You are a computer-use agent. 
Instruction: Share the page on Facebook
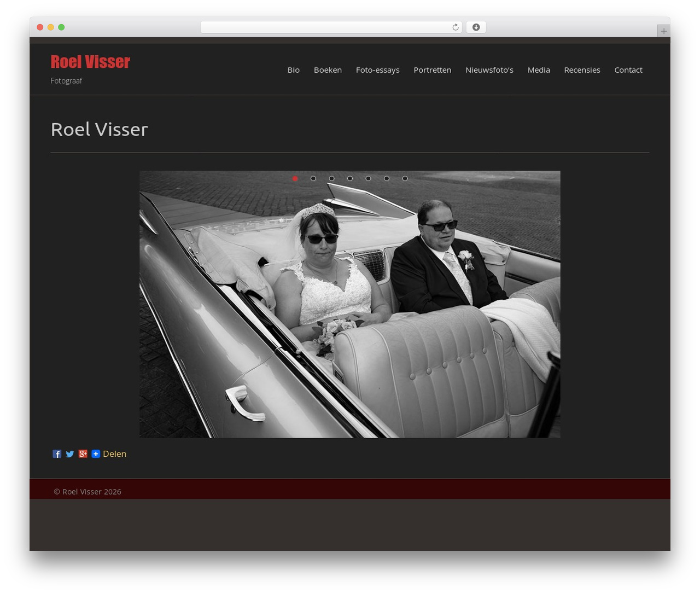click(x=57, y=454)
